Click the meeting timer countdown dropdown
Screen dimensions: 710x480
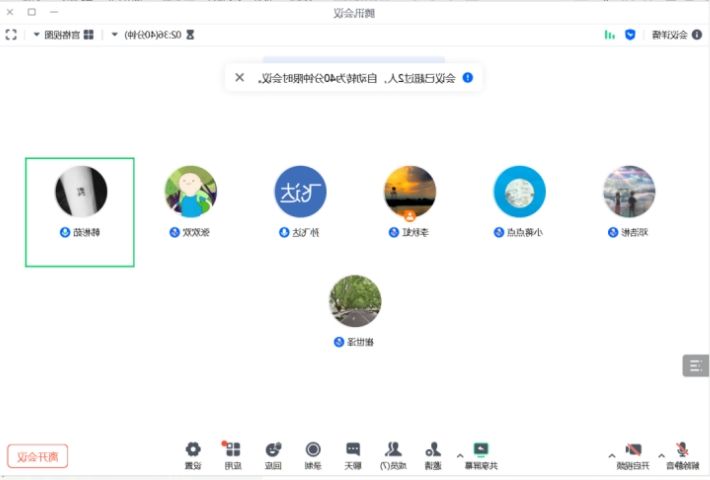pos(150,35)
